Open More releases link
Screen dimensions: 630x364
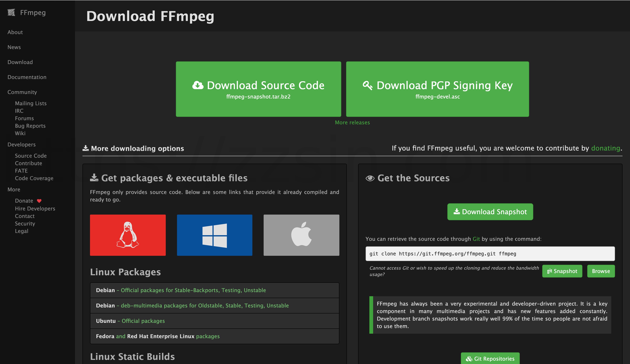click(x=352, y=123)
